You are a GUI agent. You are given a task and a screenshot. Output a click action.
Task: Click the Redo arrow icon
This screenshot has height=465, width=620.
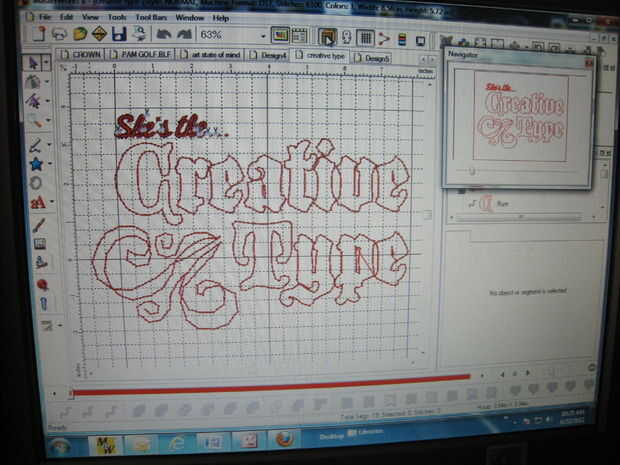coord(184,35)
